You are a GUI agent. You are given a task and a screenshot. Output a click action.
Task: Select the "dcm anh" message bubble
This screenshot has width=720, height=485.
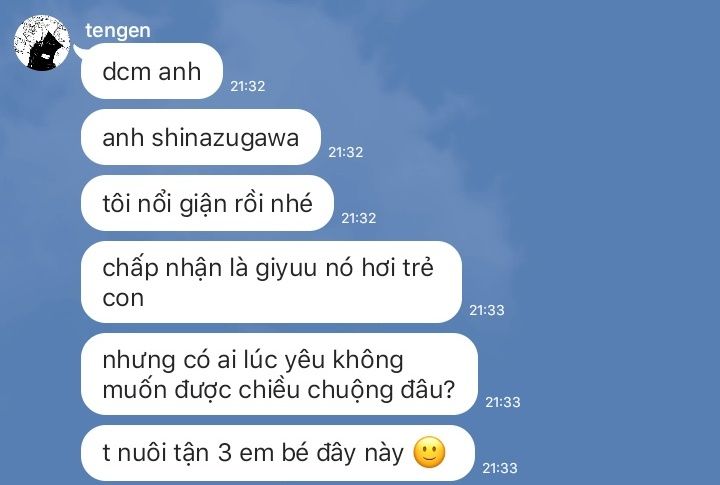click(x=152, y=71)
